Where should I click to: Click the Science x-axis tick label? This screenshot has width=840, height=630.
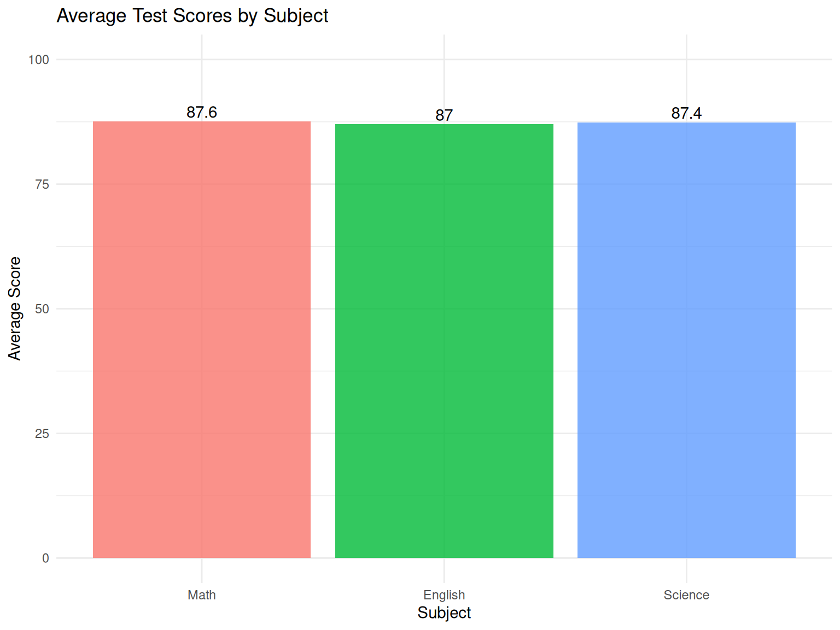686,595
